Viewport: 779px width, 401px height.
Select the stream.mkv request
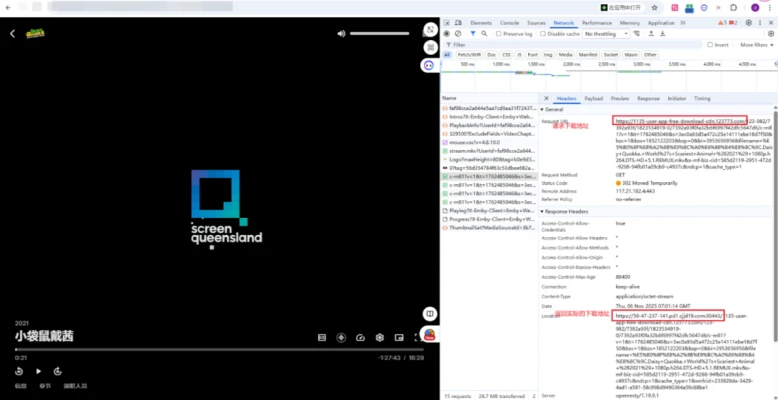(x=489, y=151)
